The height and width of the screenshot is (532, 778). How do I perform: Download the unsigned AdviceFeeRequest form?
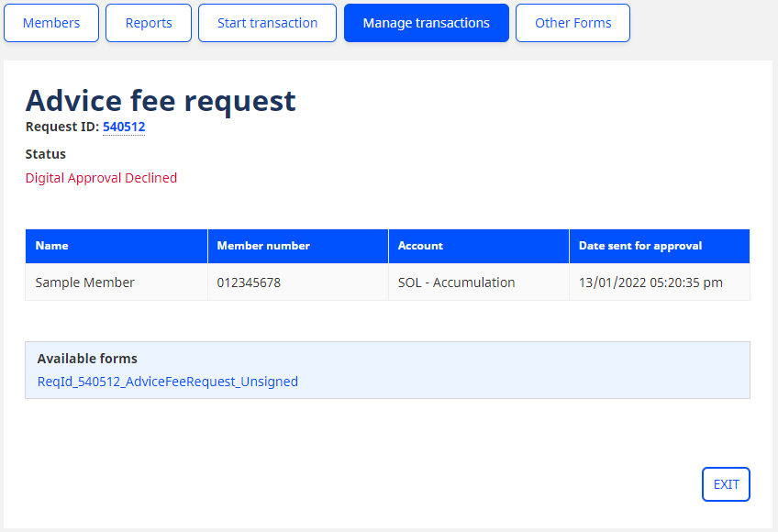point(165,381)
